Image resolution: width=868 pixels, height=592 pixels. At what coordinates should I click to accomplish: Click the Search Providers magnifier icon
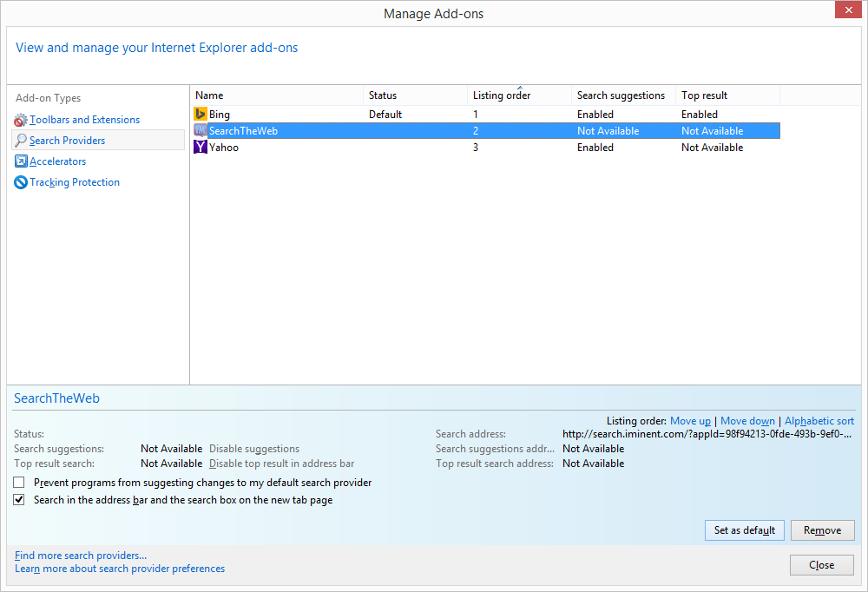[21, 141]
